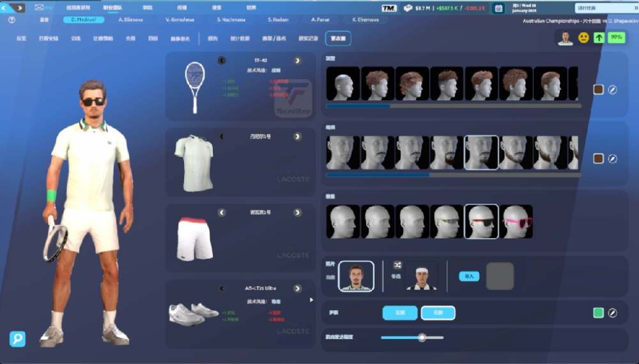Click the pencil icon next to hair color
639x364 pixels.
[x=612, y=89]
